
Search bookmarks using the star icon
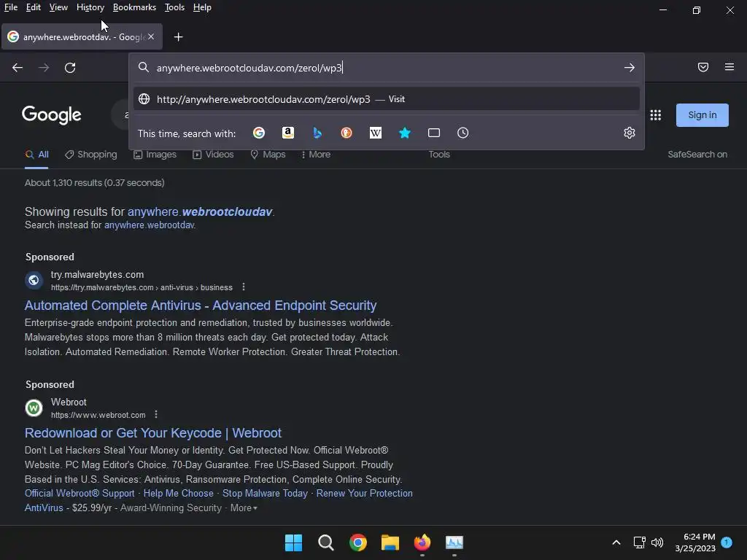(404, 133)
